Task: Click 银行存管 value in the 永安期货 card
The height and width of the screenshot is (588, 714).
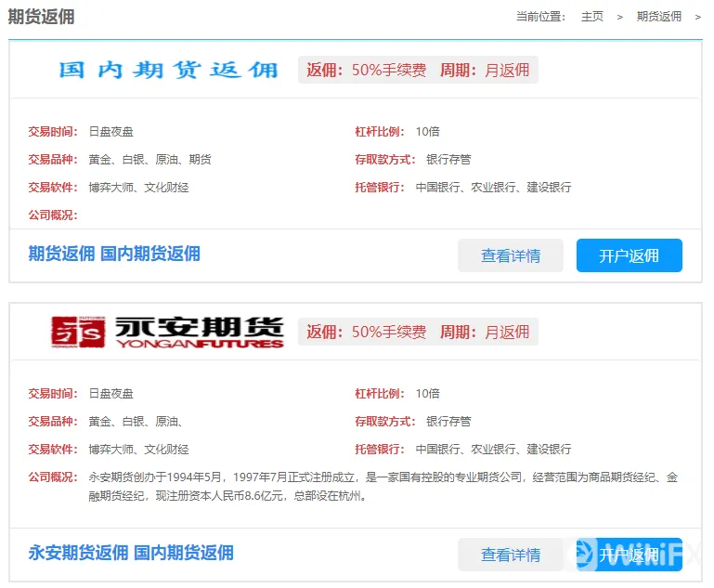Action: (448, 422)
